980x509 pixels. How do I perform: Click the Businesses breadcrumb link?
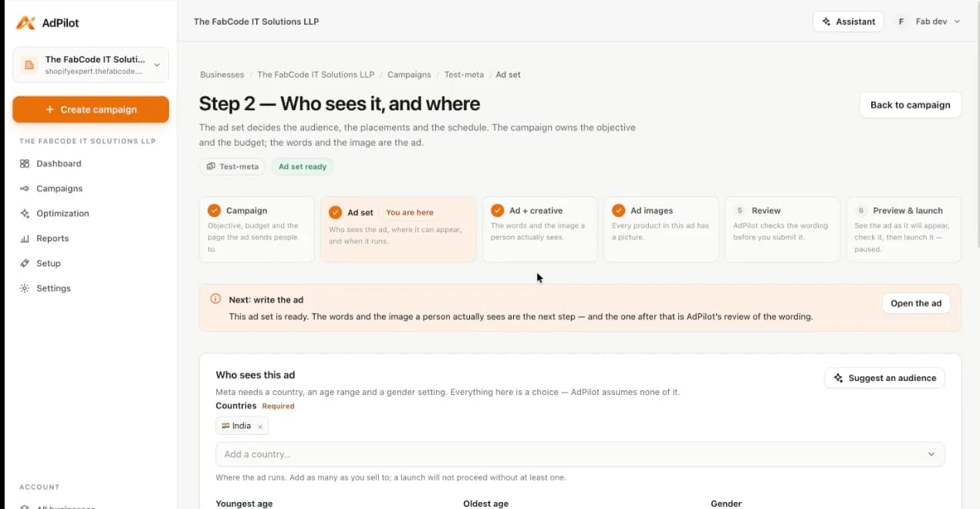click(x=222, y=75)
